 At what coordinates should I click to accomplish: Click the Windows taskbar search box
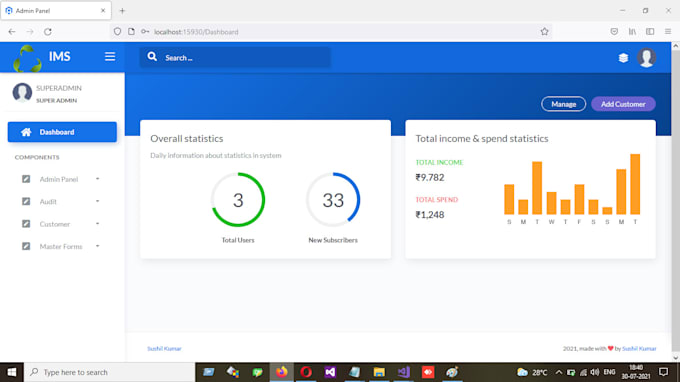tap(109, 372)
